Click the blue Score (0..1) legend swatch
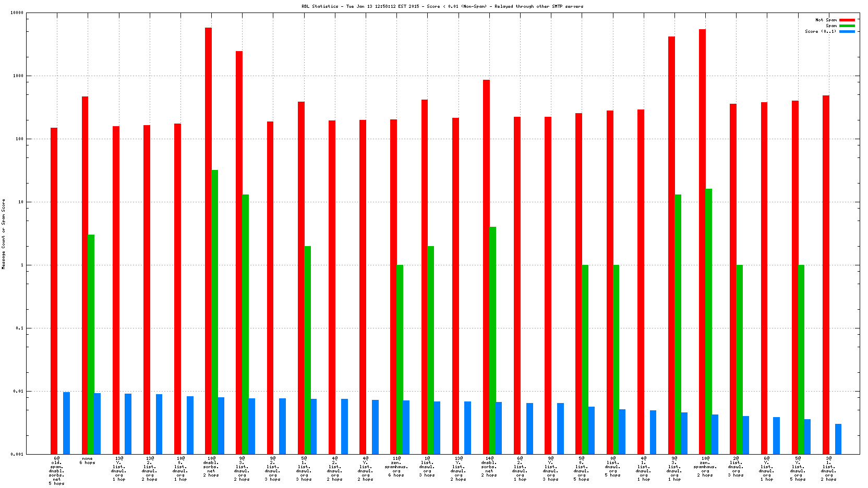The width and height of the screenshot is (868, 488). click(847, 31)
